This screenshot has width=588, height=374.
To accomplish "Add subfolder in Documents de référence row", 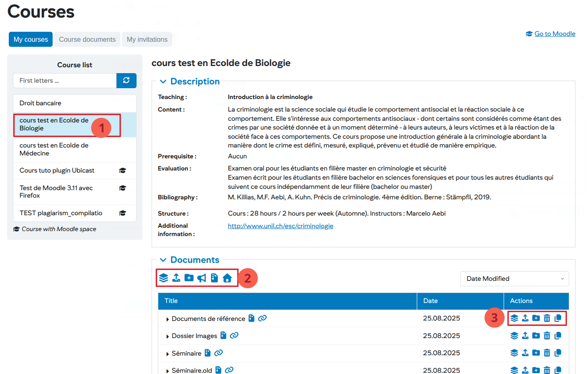I will tap(536, 318).
